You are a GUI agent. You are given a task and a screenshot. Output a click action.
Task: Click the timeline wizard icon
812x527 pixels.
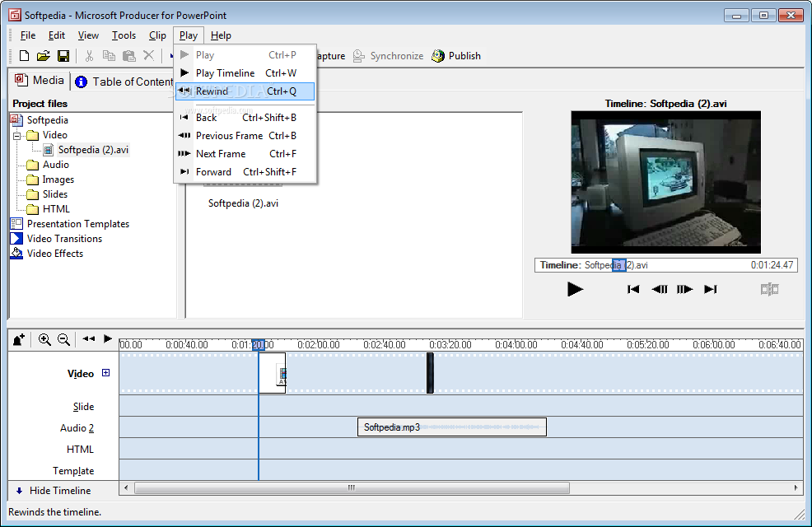click(19, 339)
